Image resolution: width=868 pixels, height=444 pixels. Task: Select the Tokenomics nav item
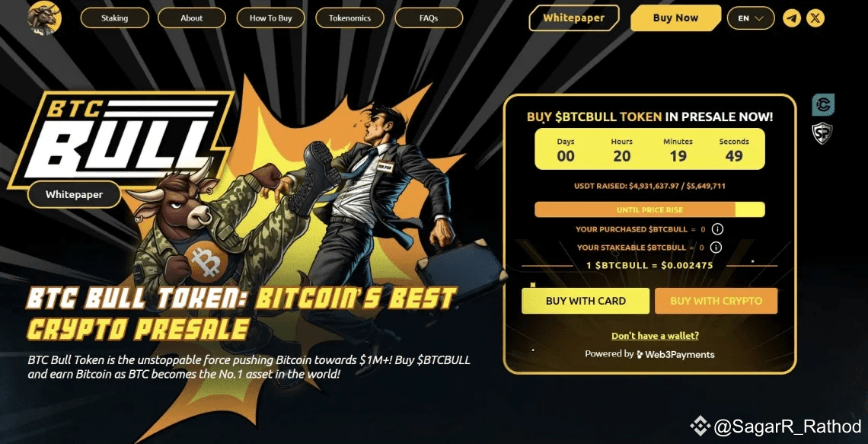point(349,18)
